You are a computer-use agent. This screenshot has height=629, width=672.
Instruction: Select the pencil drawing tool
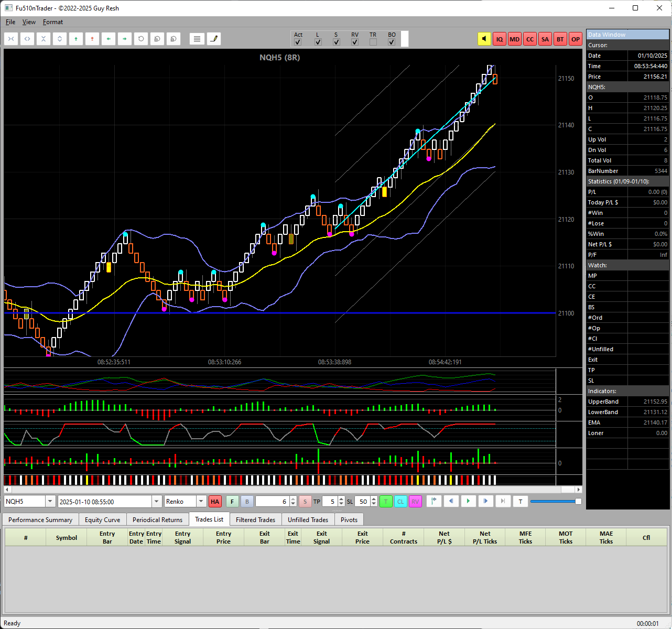tap(214, 39)
